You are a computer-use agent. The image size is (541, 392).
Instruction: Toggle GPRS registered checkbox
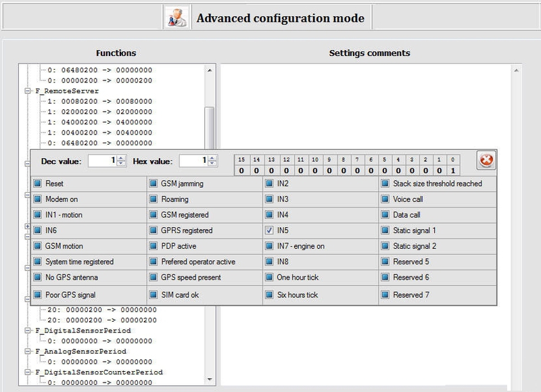pyautogui.click(x=154, y=230)
